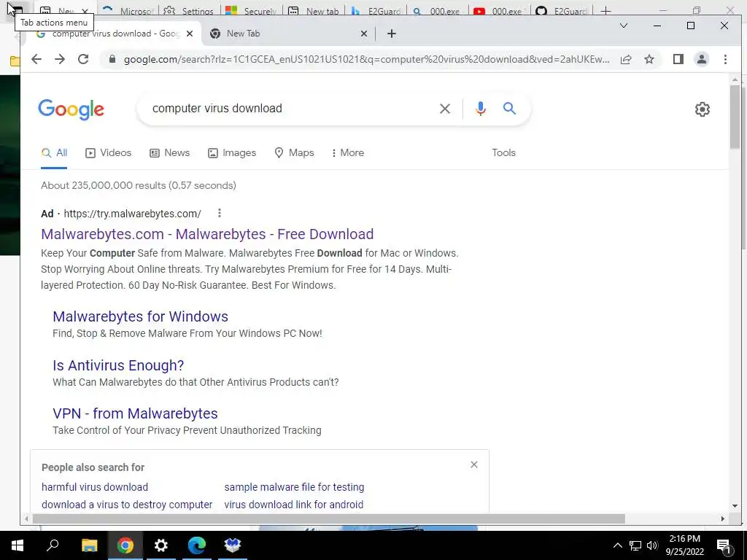The height and width of the screenshot is (560, 747).
Task: Search virus download link for android
Action: [294, 505]
